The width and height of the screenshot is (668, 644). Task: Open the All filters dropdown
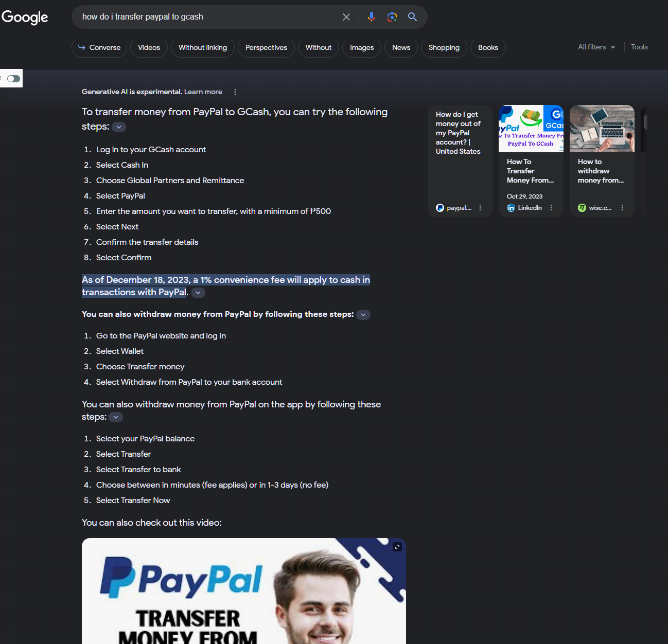tap(596, 47)
